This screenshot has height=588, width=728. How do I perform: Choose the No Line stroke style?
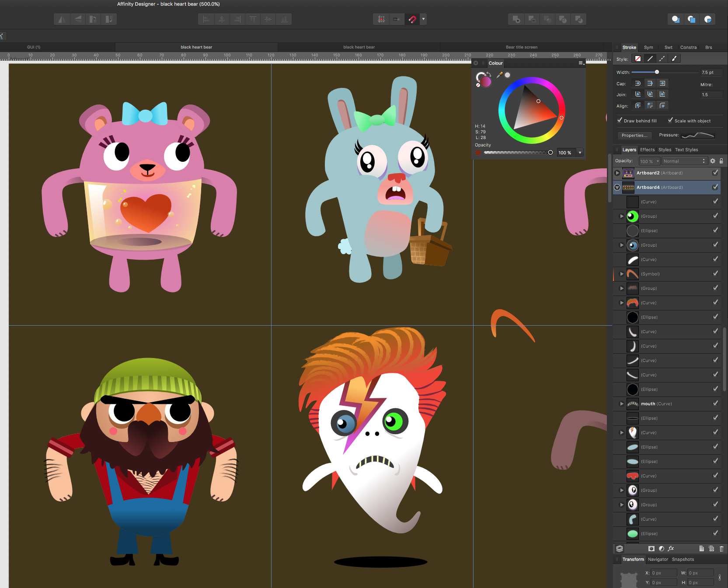tap(638, 59)
